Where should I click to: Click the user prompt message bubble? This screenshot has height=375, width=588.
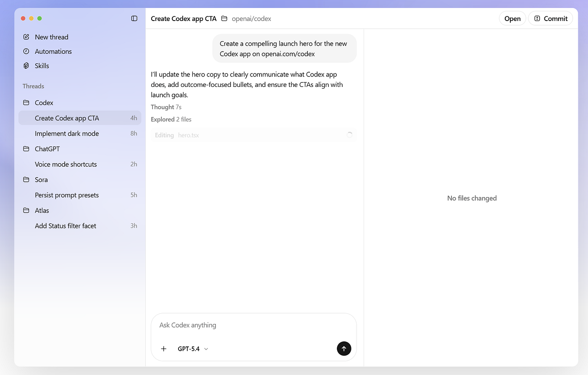click(x=284, y=48)
